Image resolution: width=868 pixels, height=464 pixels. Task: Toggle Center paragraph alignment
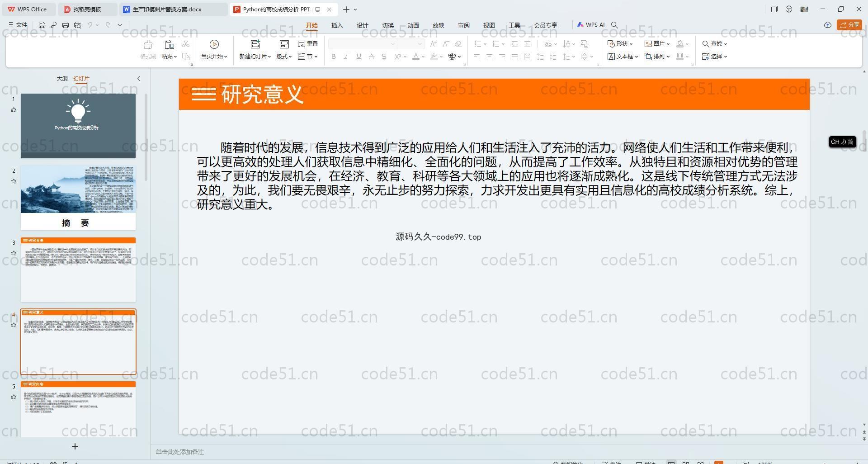tap(489, 57)
